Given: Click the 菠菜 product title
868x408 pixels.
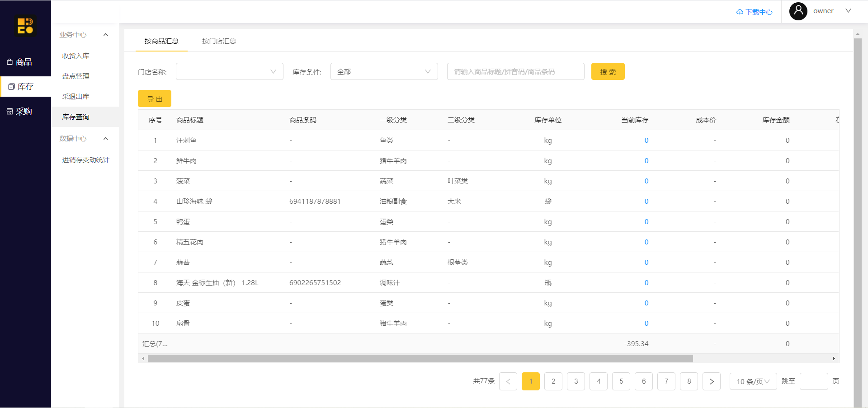Looking at the screenshot, I should coord(183,181).
